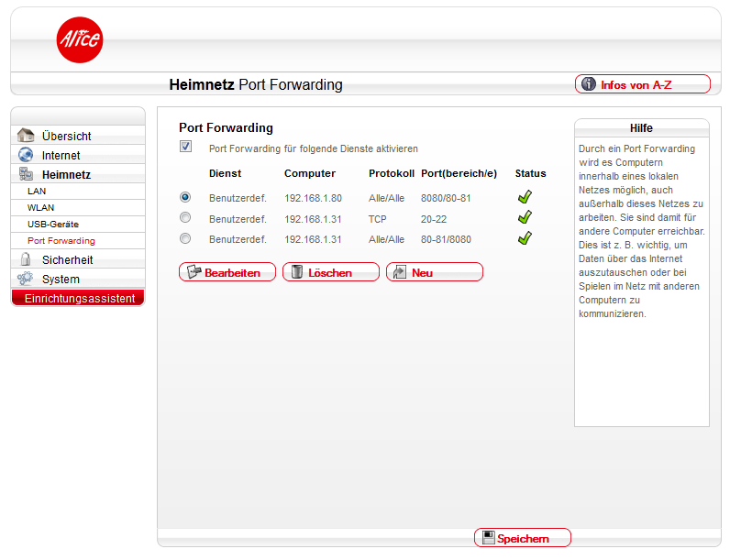Click the floppy disk icon on Speichern
The width and height of the screenshot is (730, 560).
[489, 538]
